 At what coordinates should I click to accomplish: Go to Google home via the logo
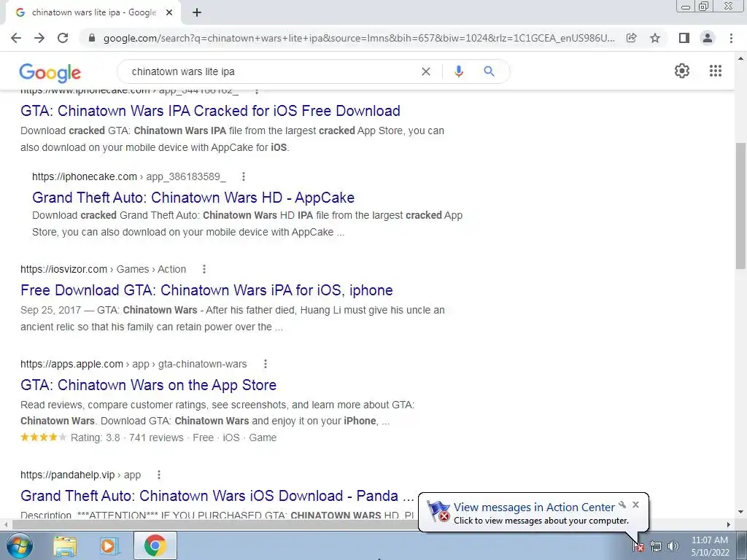(x=50, y=72)
